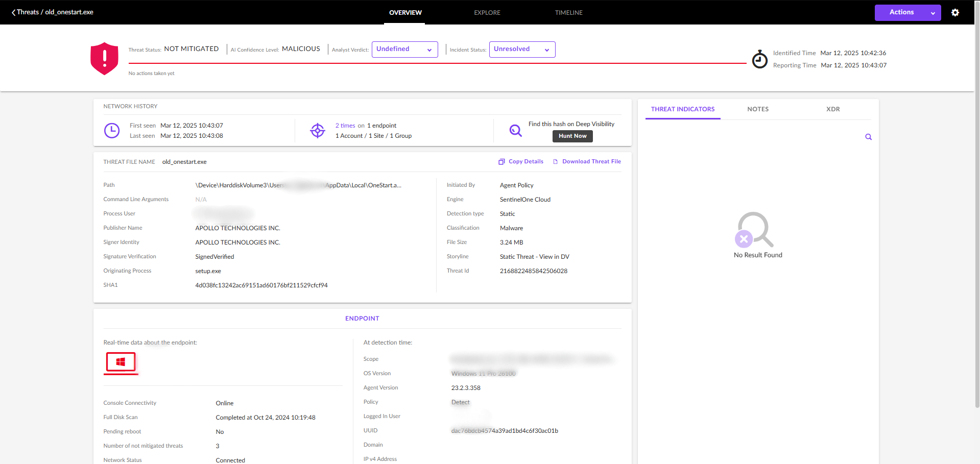Image resolution: width=980 pixels, height=464 pixels.
Task: Click the stopwatch identified time icon
Action: coord(759,59)
